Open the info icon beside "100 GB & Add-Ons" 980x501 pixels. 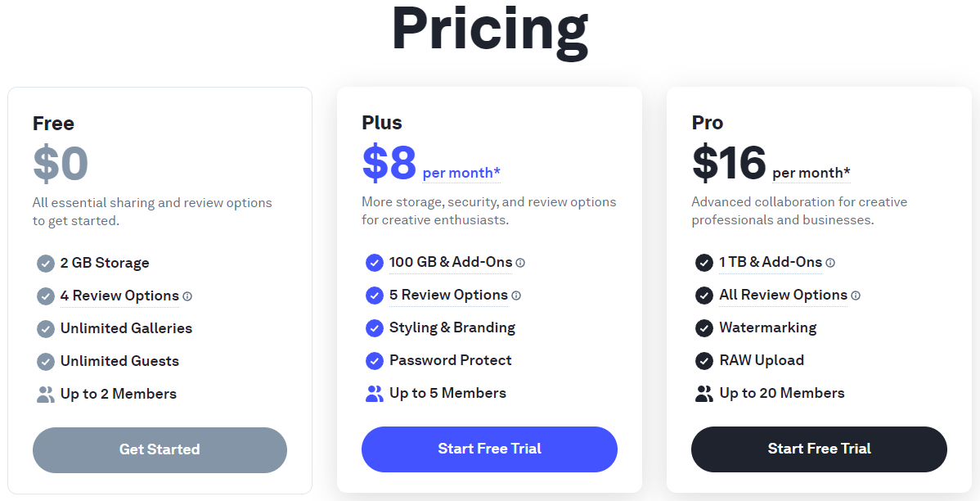pyautogui.click(x=521, y=263)
